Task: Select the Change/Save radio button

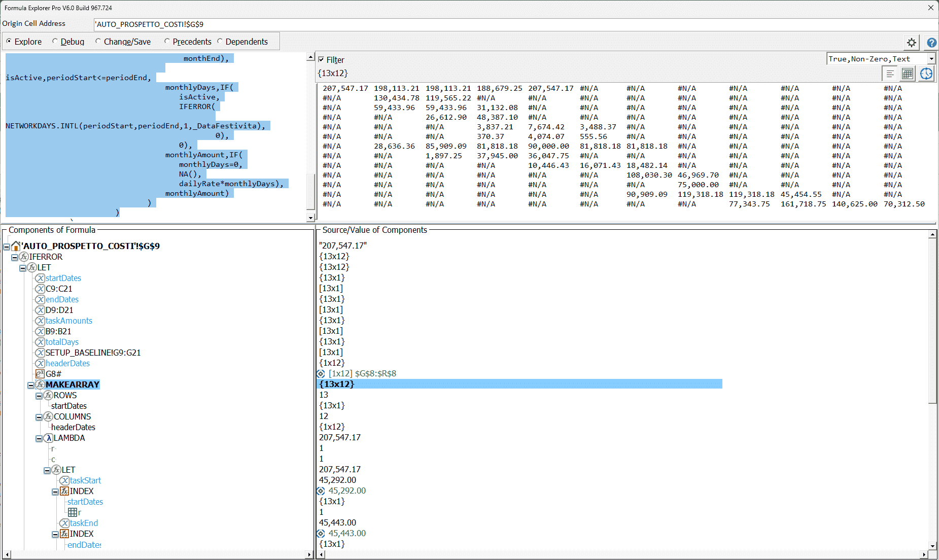Action: pyautogui.click(x=98, y=41)
